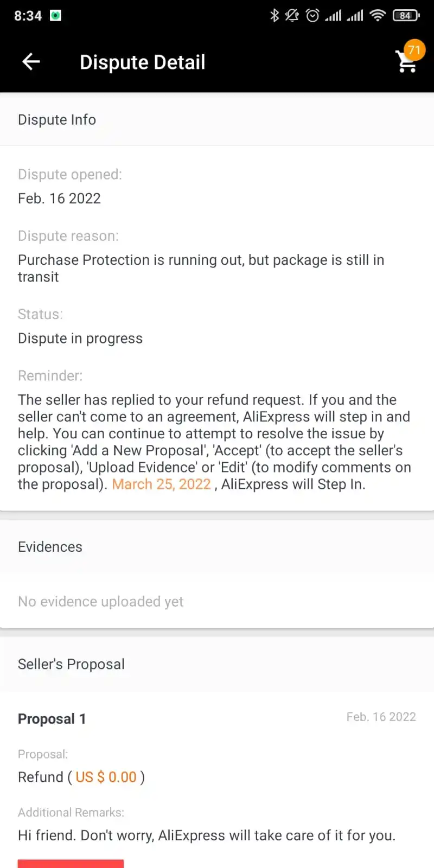Viewport: 434px width, 868px height.
Task: Tap the red button below the remarks
Action: tap(71, 864)
